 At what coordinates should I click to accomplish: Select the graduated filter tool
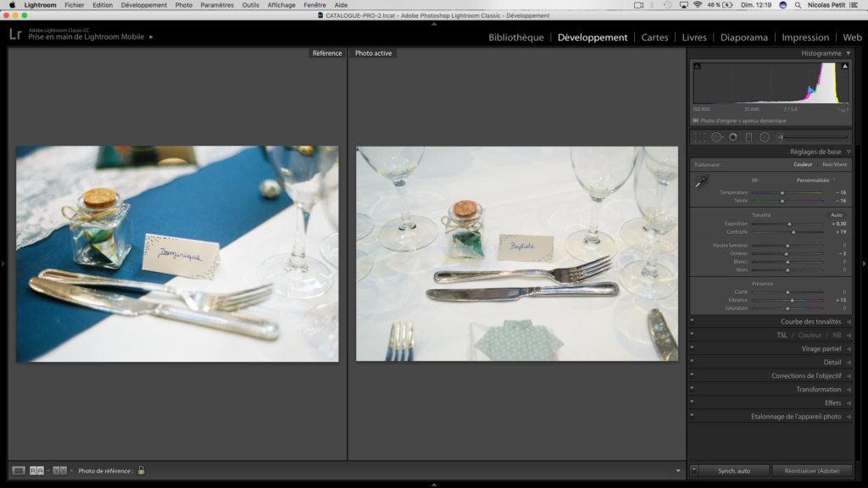[748, 137]
